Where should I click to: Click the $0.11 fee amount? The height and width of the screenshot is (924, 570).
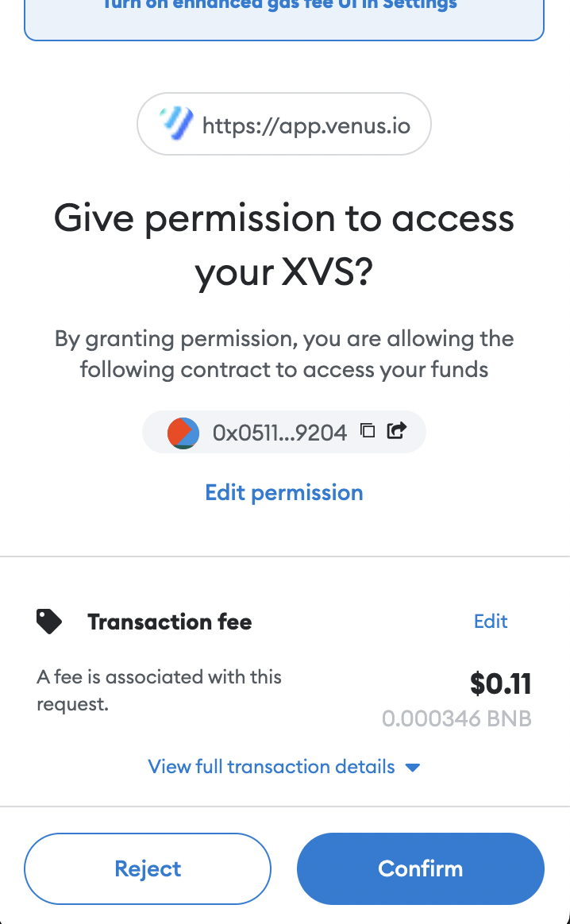(x=500, y=683)
